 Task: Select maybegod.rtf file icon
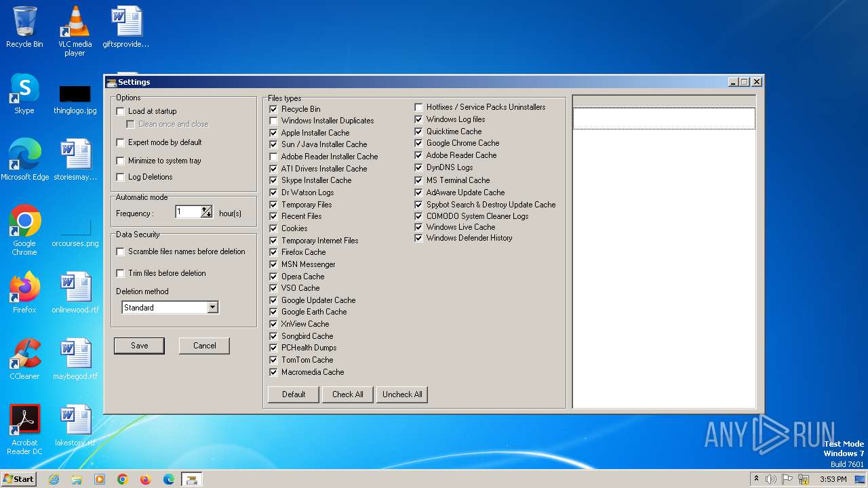pyautogui.click(x=75, y=359)
